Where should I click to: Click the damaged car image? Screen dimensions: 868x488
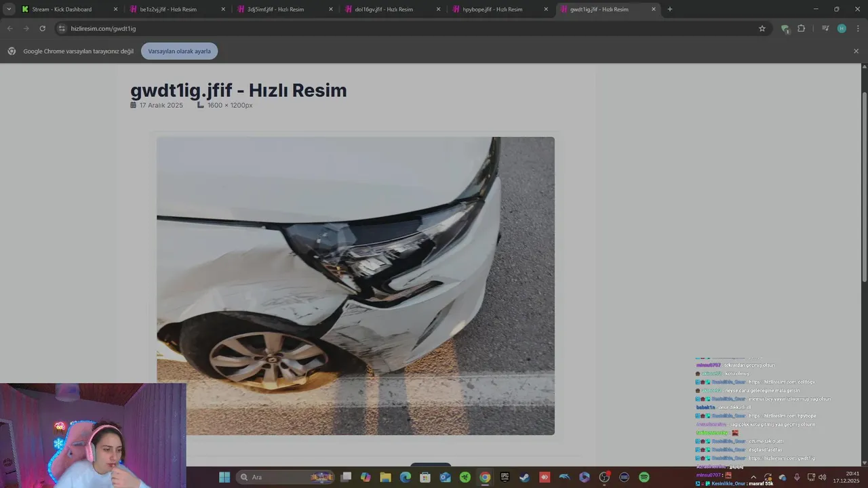pos(355,286)
